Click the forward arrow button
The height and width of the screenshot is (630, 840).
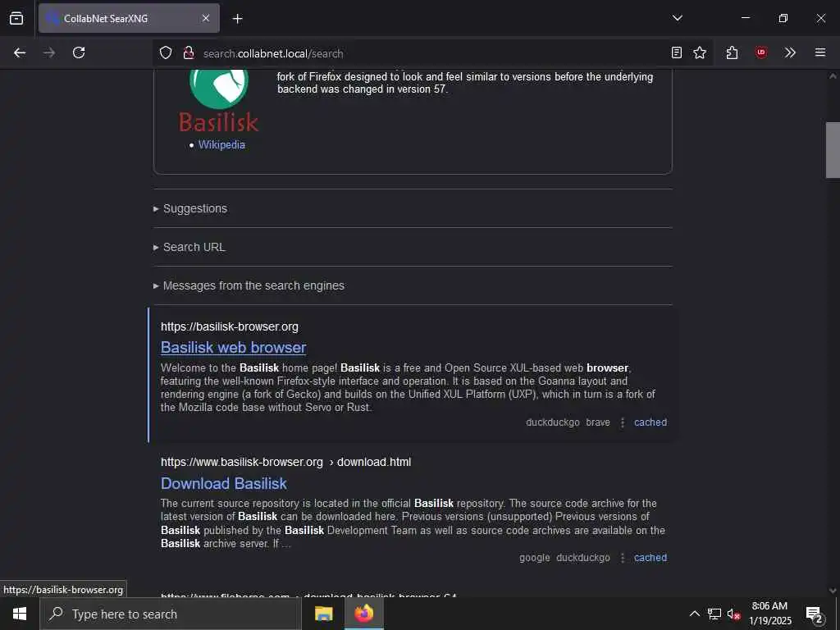(49, 52)
